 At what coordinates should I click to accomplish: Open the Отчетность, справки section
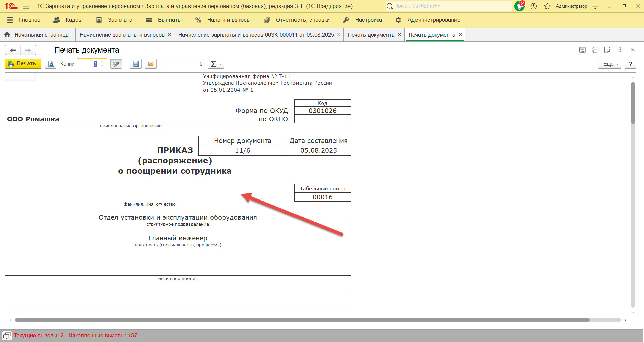point(297,20)
